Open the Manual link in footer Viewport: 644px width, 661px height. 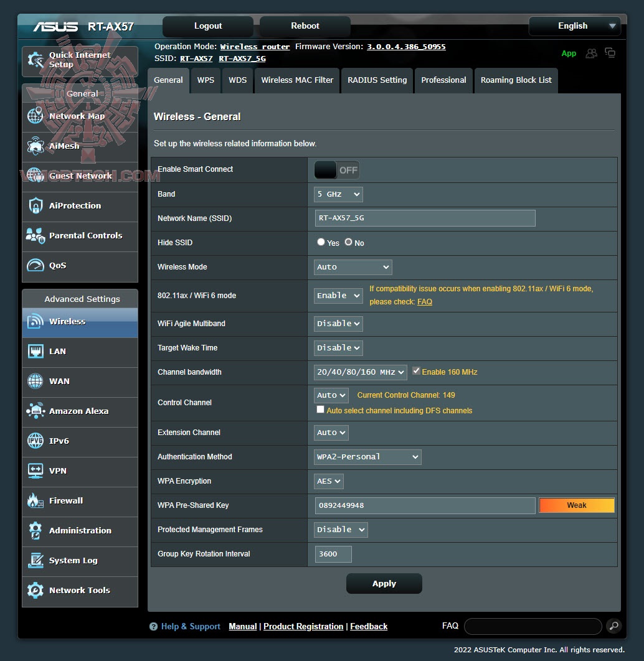coord(242,626)
